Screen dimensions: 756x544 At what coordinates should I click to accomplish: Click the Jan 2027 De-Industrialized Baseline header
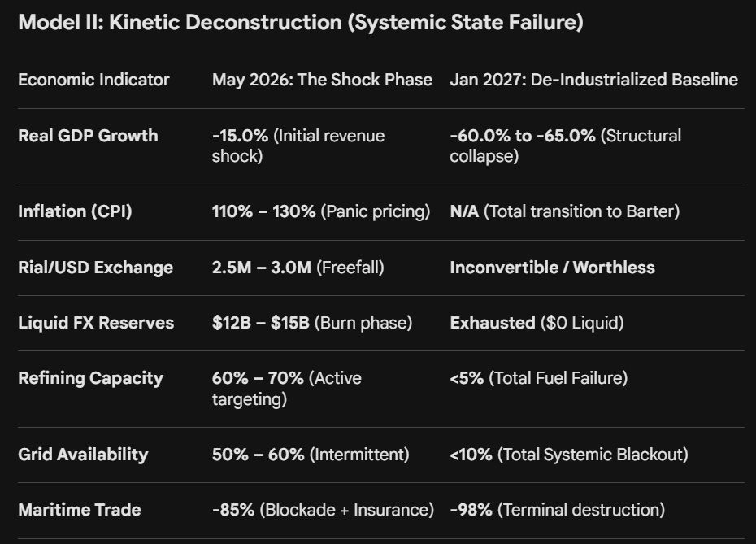[x=593, y=80]
